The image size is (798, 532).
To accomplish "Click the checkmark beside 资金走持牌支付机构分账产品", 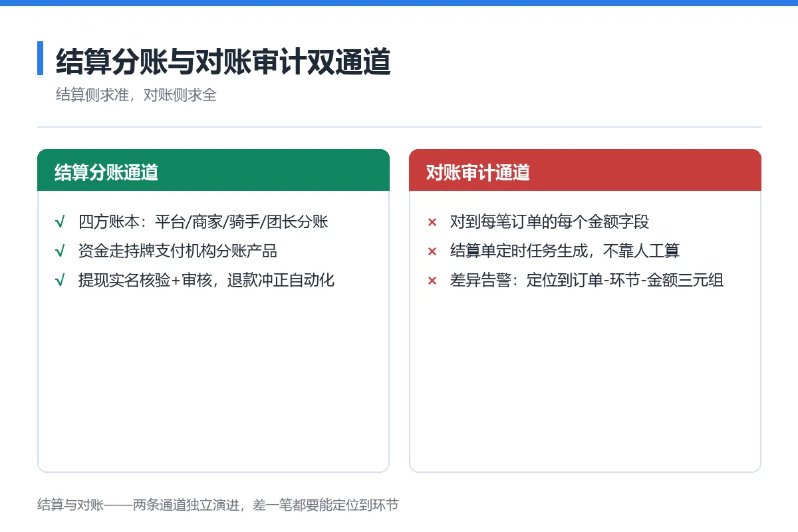I will (60, 251).
